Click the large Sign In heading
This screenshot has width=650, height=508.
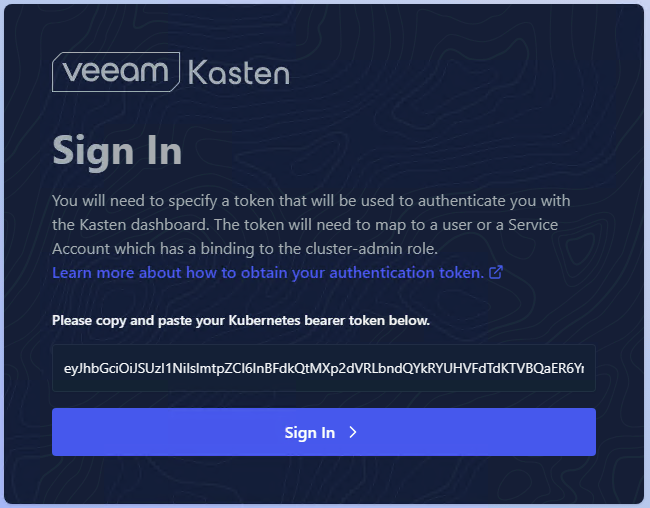point(117,151)
